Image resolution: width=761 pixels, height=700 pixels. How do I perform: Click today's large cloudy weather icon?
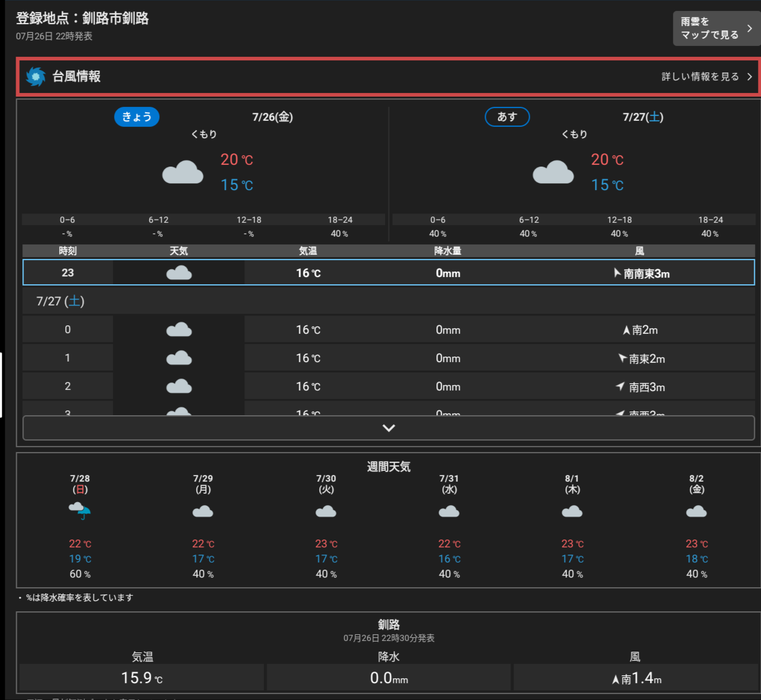click(x=183, y=173)
